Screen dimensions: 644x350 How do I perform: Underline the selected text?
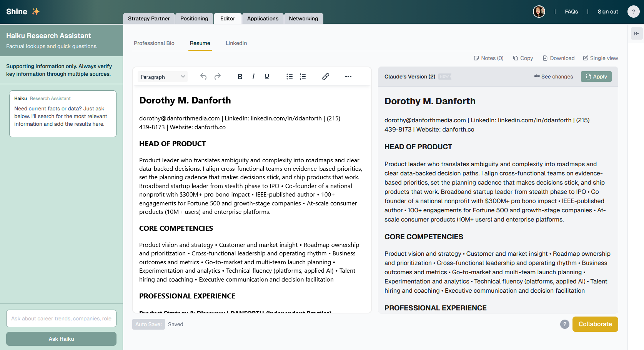266,76
